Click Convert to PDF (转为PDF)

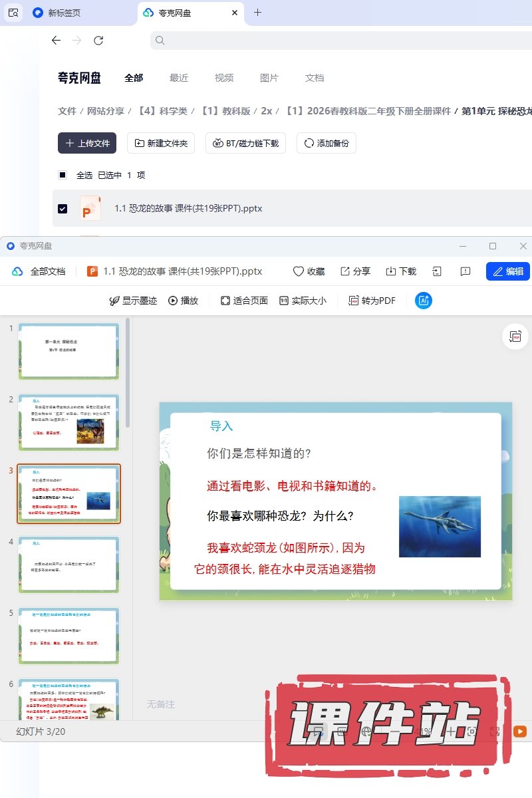pyautogui.click(x=372, y=301)
